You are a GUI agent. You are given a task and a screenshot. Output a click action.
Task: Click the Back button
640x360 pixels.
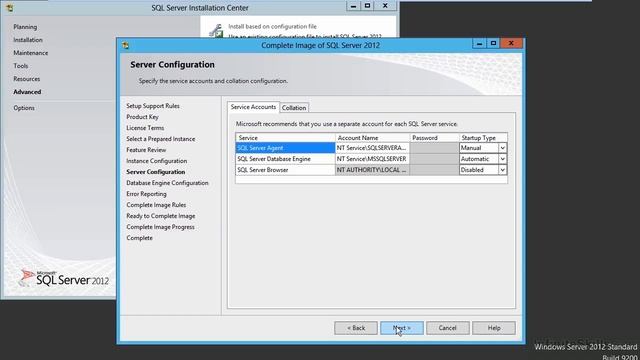pos(356,328)
